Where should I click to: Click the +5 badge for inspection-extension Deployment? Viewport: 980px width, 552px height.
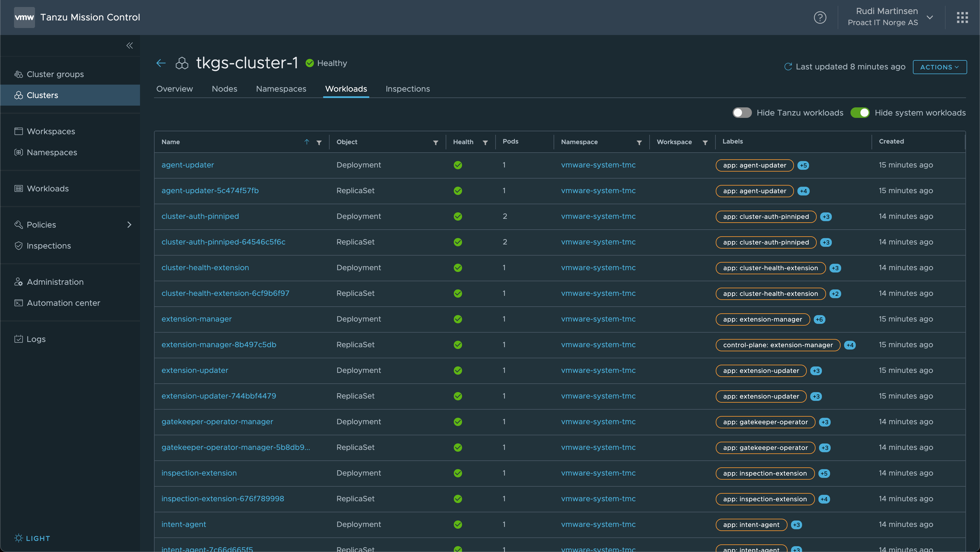click(824, 474)
